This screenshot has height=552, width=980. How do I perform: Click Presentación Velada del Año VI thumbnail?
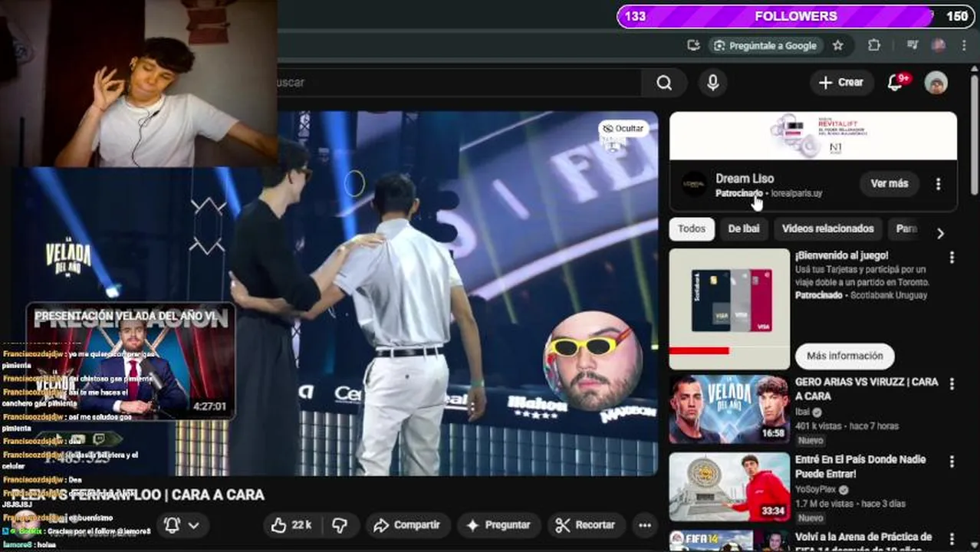tap(131, 361)
